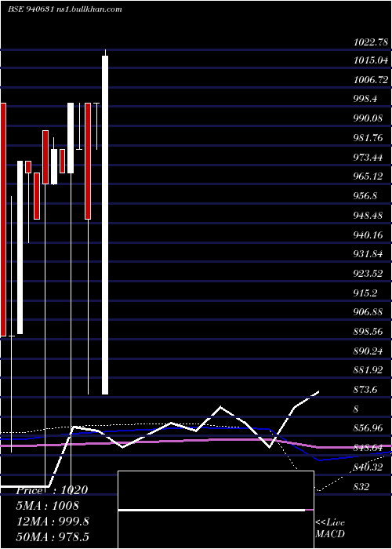Click the 840.32 price axis label
392x549 pixels.
pyautogui.click(x=368, y=467)
